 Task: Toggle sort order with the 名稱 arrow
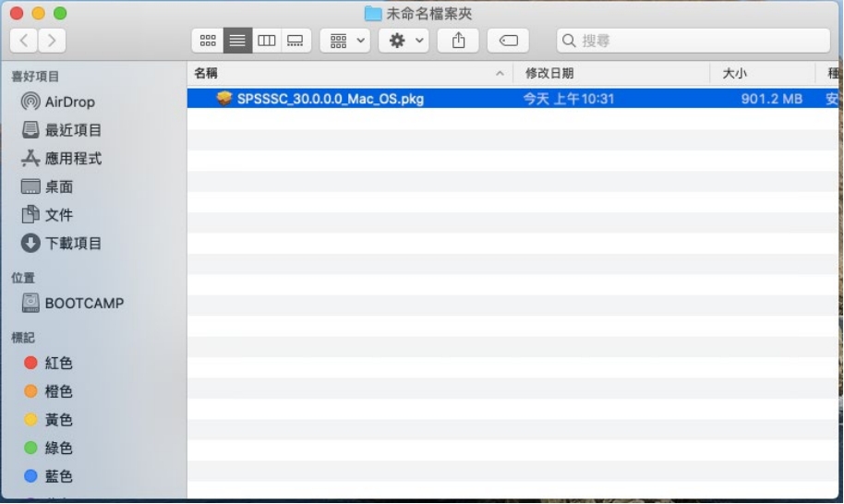pyautogui.click(x=500, y=74)
